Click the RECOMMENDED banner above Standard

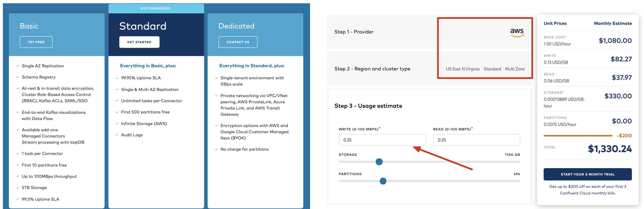[x=156, y=8]
